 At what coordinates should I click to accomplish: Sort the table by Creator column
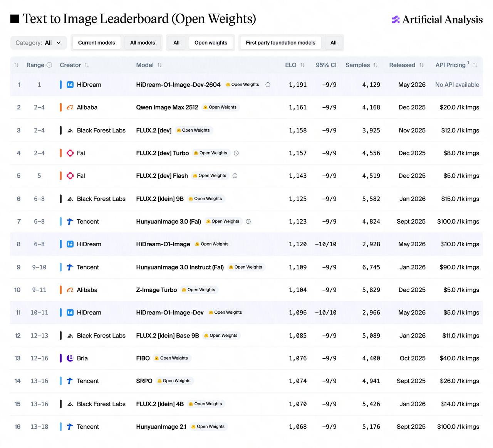[x=87, y=65]
